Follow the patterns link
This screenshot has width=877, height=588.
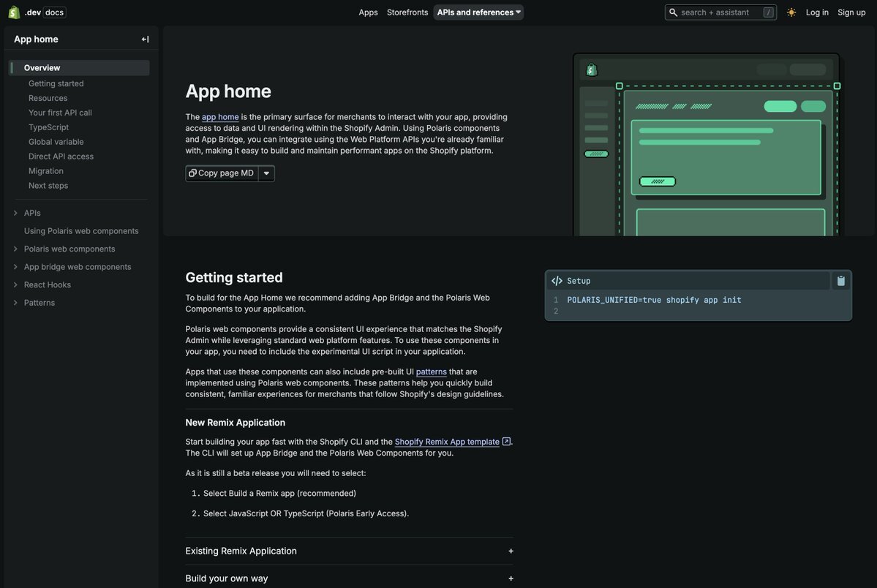point(432,372)
